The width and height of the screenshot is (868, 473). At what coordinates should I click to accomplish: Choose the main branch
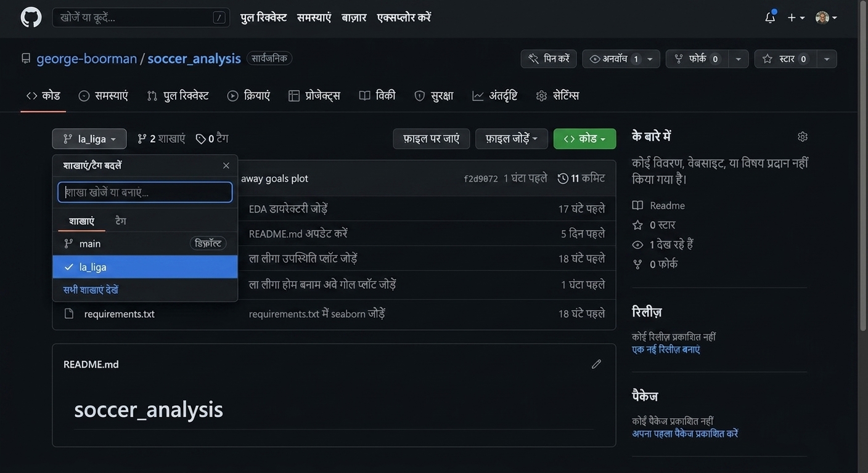click(x=145, y=244)
